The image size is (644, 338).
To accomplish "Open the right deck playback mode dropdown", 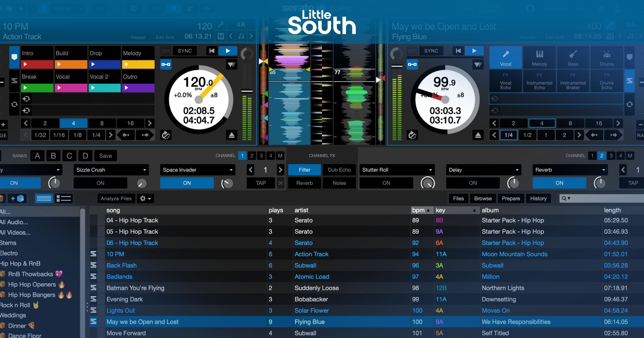I will [x=478, y=64].
